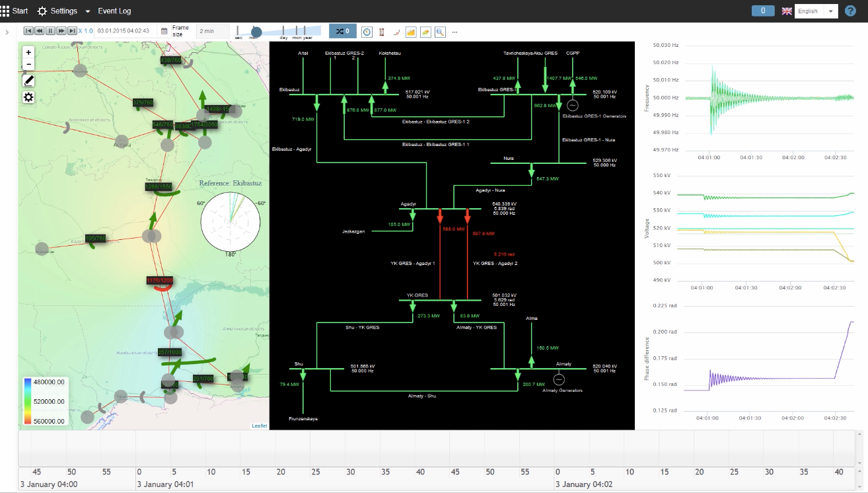This screenshot has width=868, height=493.
Task: Open the more options ellipsis
Action: point(454,32)
